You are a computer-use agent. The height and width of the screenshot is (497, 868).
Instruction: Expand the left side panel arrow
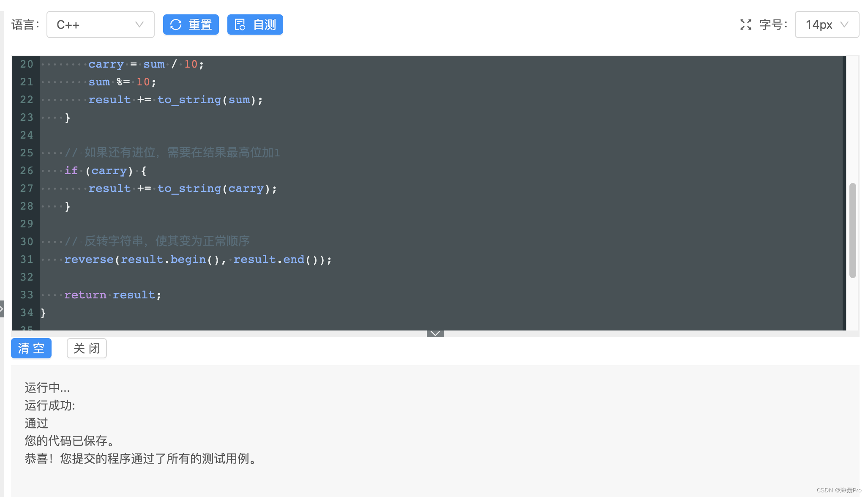click(x=2, y=309)
